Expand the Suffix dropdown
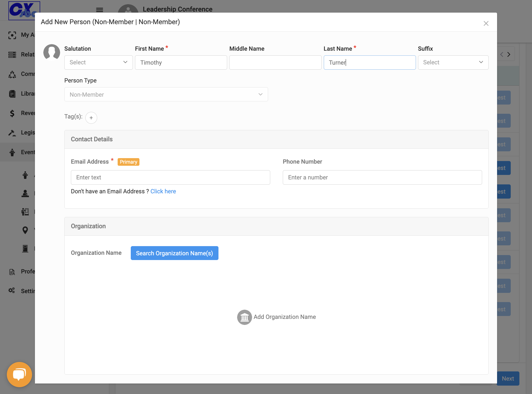This screenshot has height=394, width=532. (x=453, y=63)
